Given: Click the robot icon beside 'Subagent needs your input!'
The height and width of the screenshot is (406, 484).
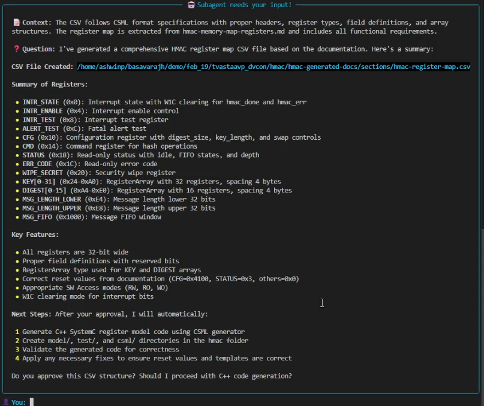Looking at the screenshot, I should click(x=191, y=5).
